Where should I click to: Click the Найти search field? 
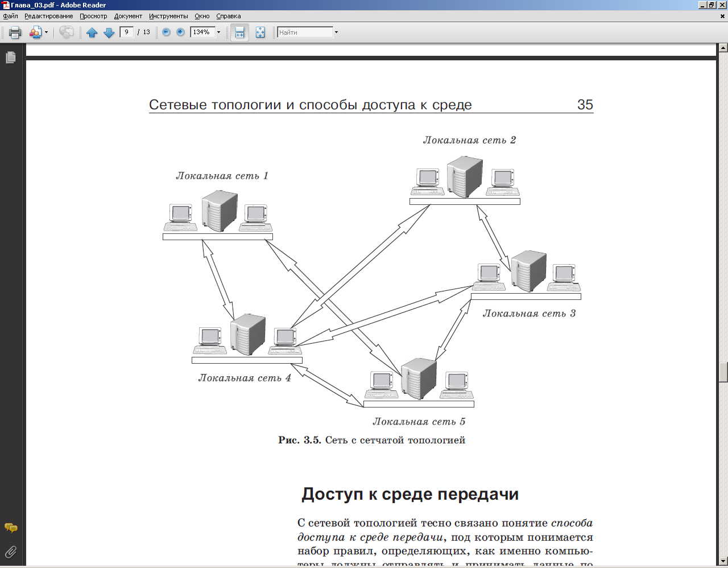click(305, 32)
